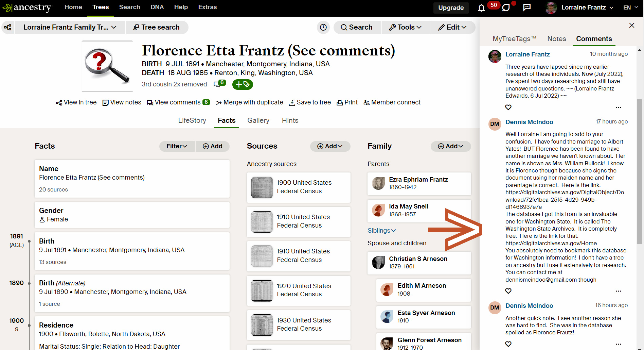The image size is (644, 350).
Task: Open the notifications bell icon
Action: (x=481, y=8)
